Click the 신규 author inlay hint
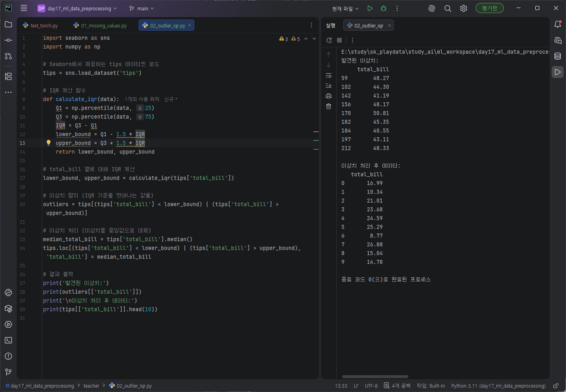Viewport: 566px width, 392px height. point(170,99)
